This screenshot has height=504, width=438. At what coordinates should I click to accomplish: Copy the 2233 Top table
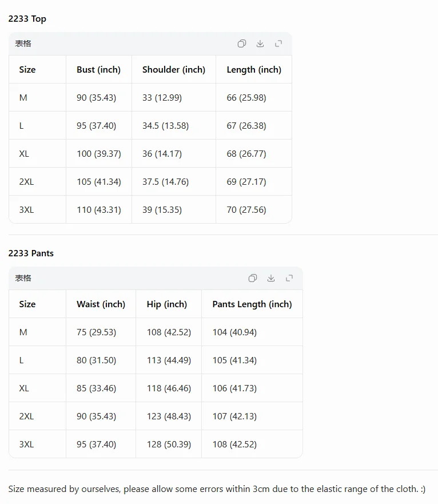(x=242, y=43)
